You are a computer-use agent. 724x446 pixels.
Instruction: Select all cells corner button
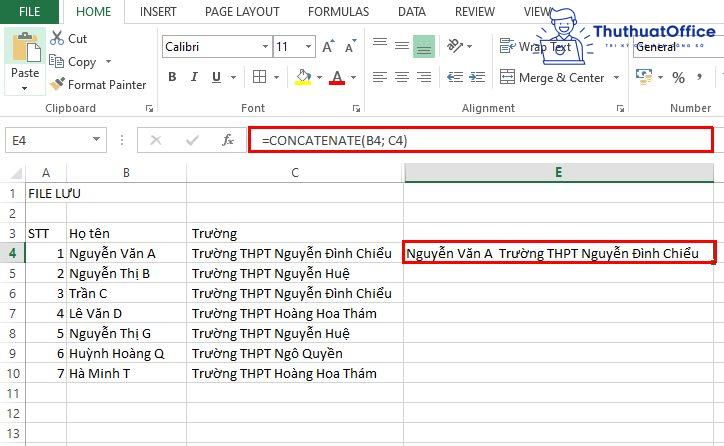click(x=14, y=173)
